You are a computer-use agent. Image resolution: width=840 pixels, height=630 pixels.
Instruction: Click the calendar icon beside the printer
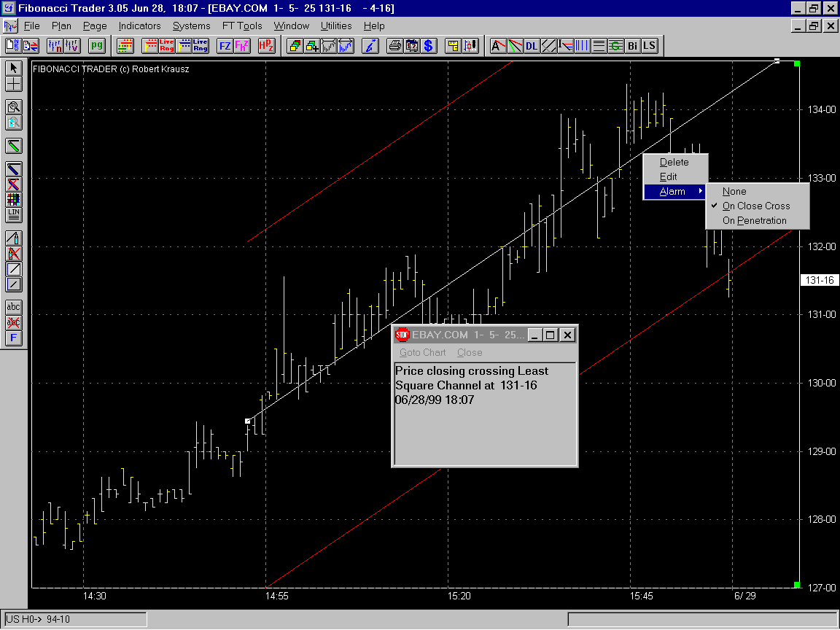click(412, 46)
